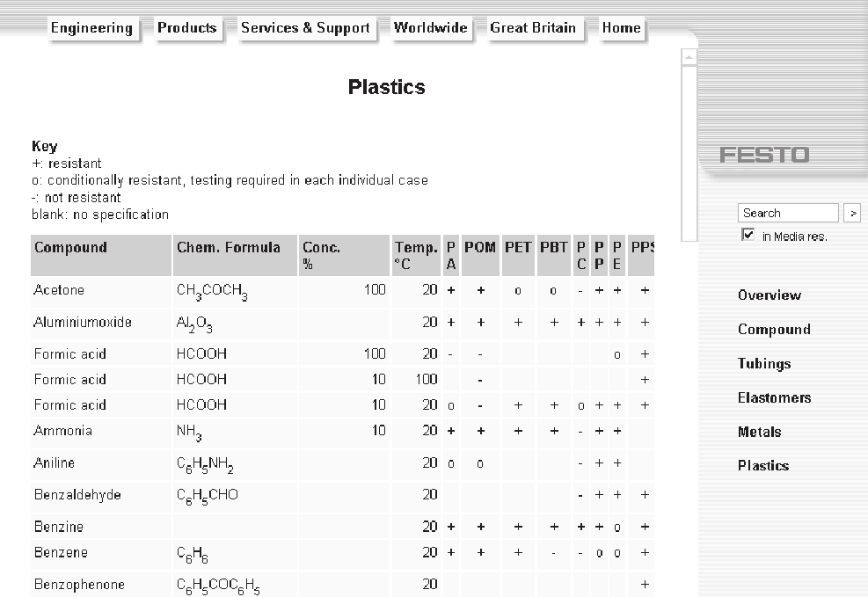Click the search submit arrow button
868x597 pixels.
(852, 213)
